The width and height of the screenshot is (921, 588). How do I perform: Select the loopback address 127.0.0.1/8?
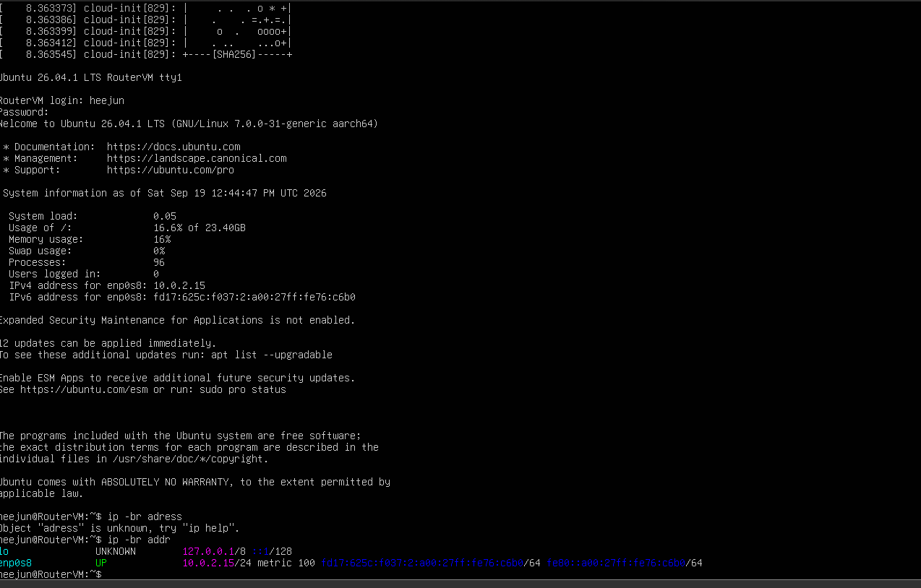click(x=214, y=551)
